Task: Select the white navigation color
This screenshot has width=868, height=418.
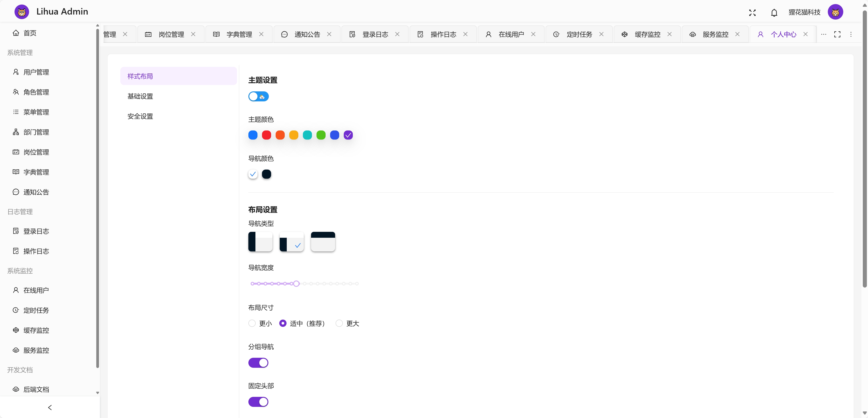Action: pos(253,174)
